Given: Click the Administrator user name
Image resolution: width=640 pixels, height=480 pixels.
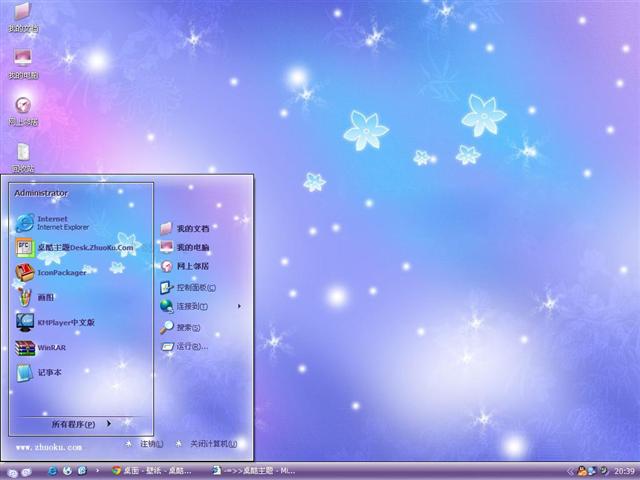Looking at the screenshot, I should click(41, 193).
